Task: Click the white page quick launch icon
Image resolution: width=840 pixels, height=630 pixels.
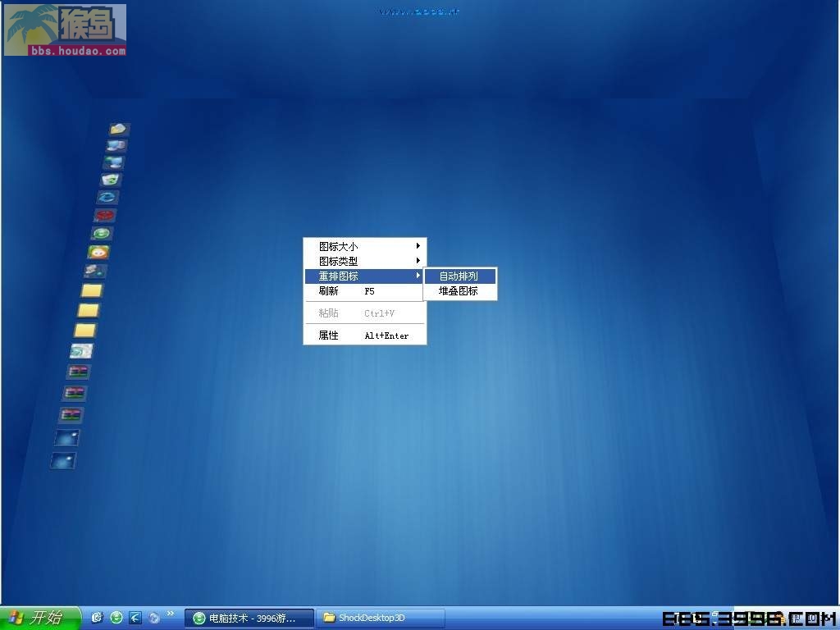Action: 97,618
